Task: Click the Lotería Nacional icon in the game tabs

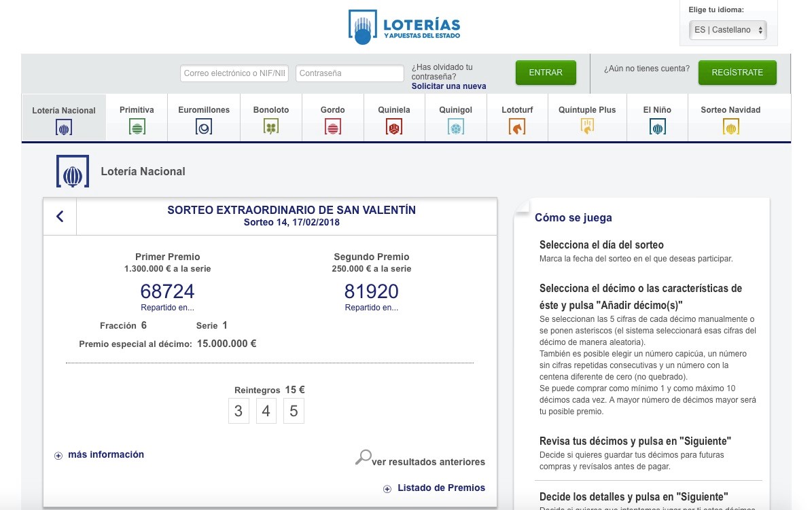Action: click(x=64, y=128)
